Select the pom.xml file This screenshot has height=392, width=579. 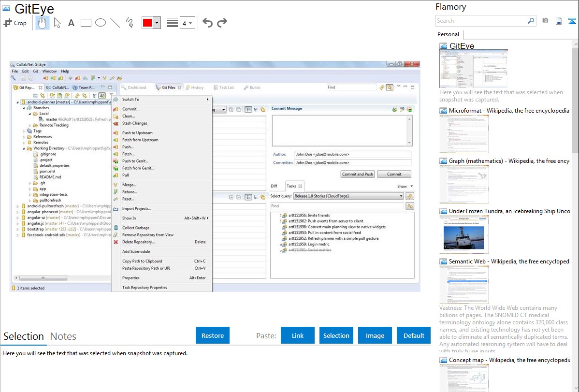click(x=47, y=172)
